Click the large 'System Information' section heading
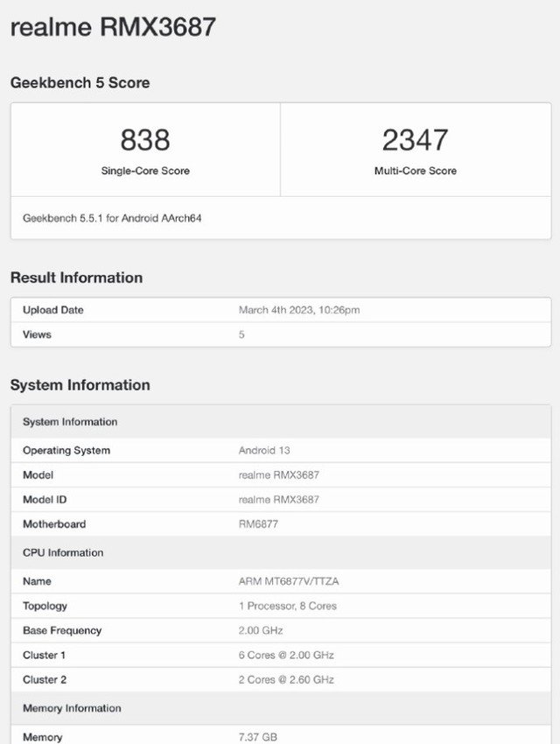This screenshot has width=560, height=744. (x=80, y=385)
